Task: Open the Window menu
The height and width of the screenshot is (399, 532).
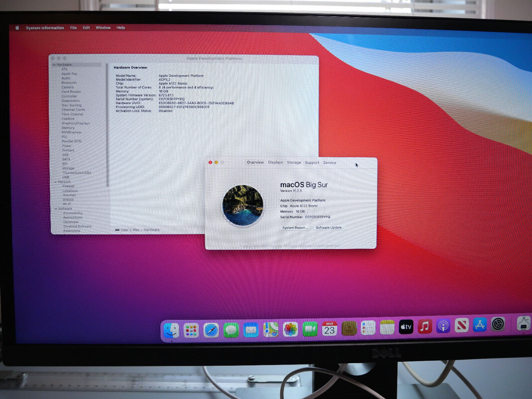Action: click(x=103, y=28)
